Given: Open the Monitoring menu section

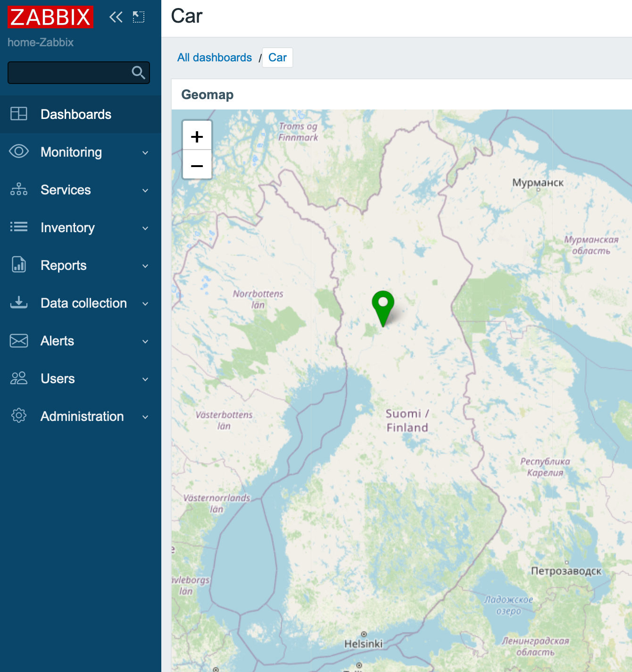Looking at the screenshot, I should coord(71,152).
